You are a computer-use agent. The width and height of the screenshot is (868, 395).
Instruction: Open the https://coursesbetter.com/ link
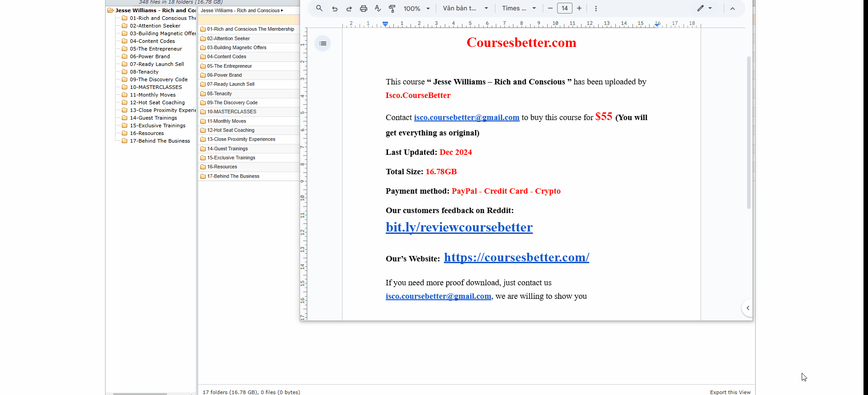(x=516, y=257)
